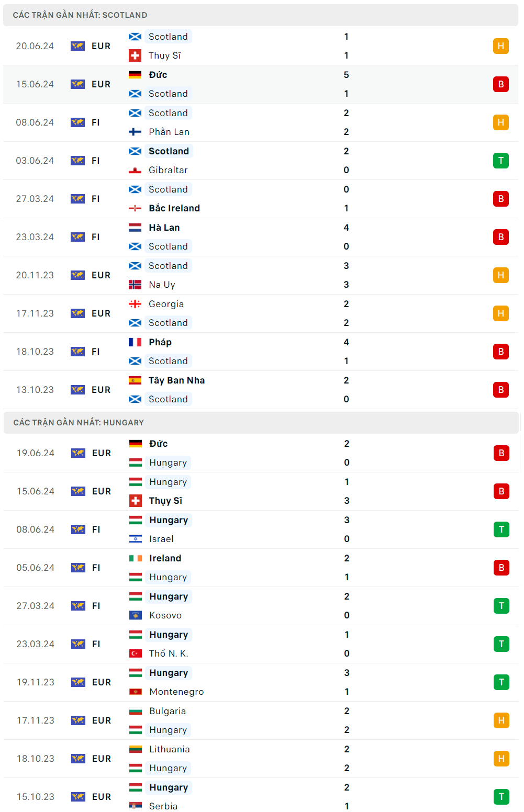
Task: Click the 'Các trận gần nhất: Hungary' header
Action: pyautogui.click(x=79, y=423)
